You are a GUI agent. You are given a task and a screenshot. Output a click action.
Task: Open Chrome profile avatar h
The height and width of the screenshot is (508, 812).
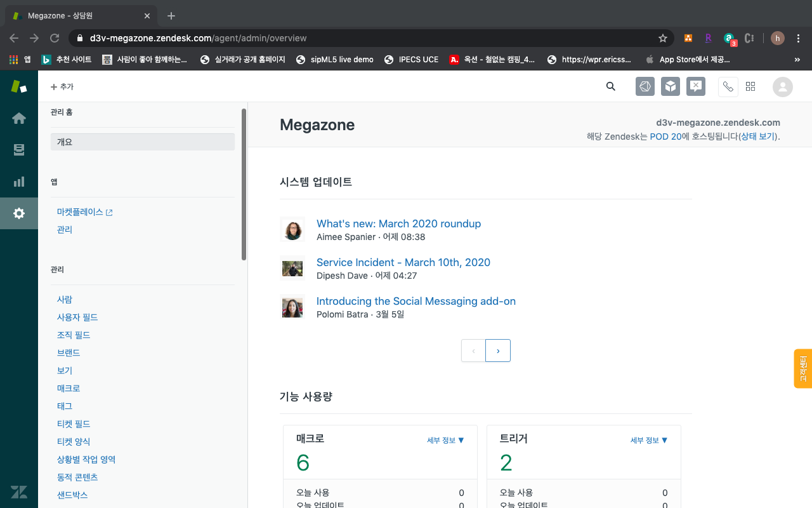(778, 38)
